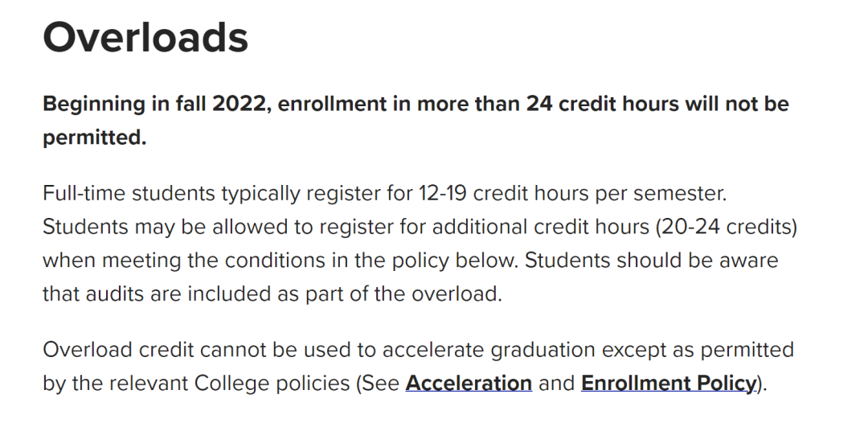
Task: Click the word 'and' between the two links
Action: click(556, 383)
